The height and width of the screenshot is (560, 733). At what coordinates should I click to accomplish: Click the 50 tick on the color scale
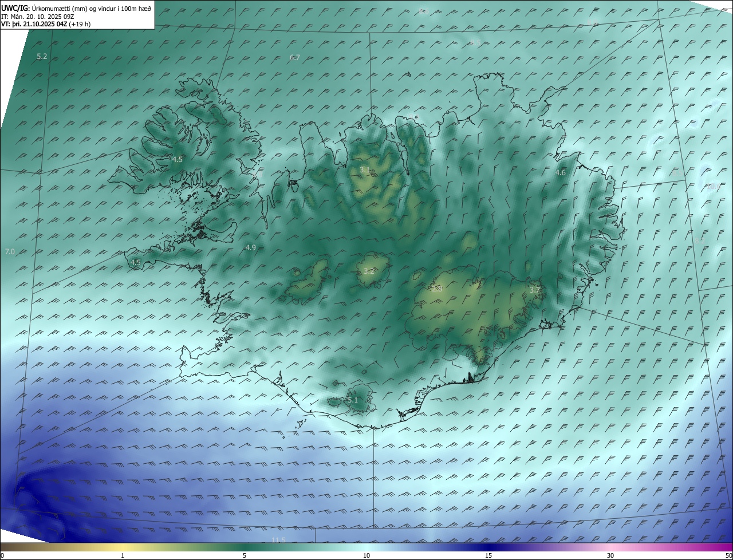click(728, 555)
